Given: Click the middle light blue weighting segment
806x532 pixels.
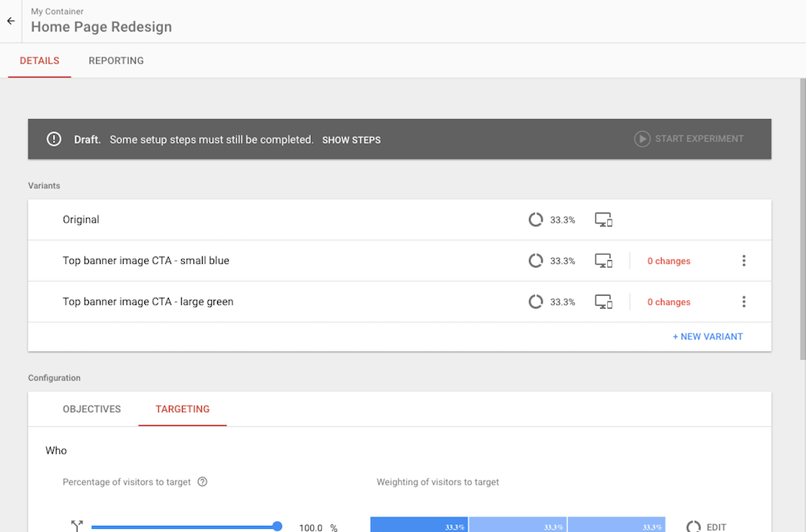Looking at the screenshot, I should click(x=517, y=525).
